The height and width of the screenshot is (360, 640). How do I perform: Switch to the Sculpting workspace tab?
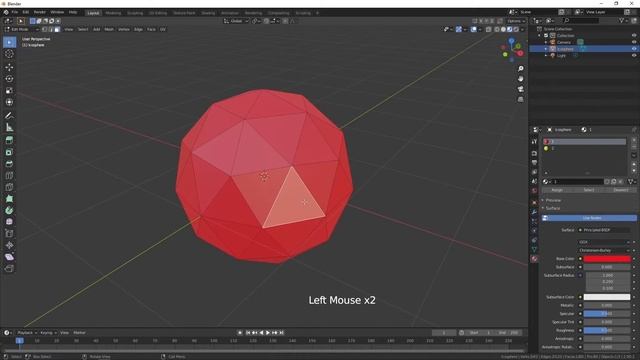135,13
